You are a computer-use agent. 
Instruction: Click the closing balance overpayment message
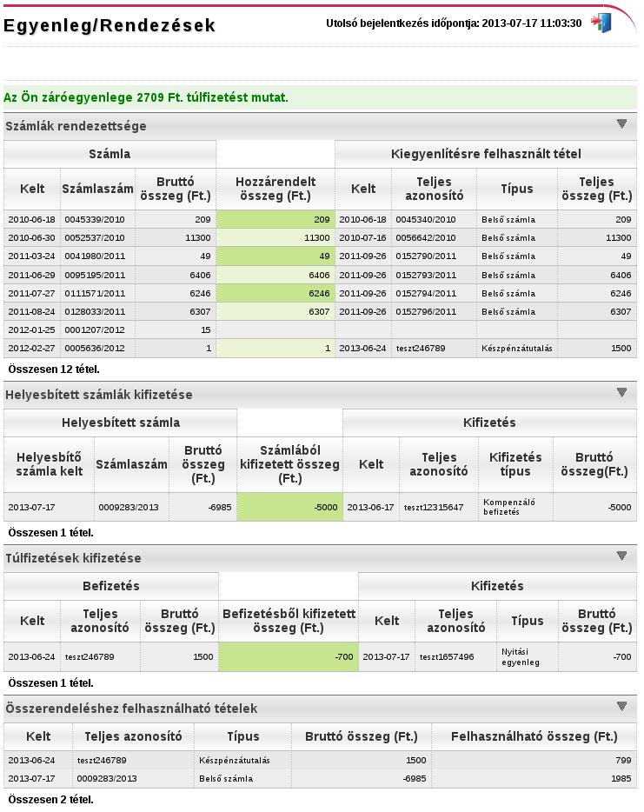pos(145,97)
